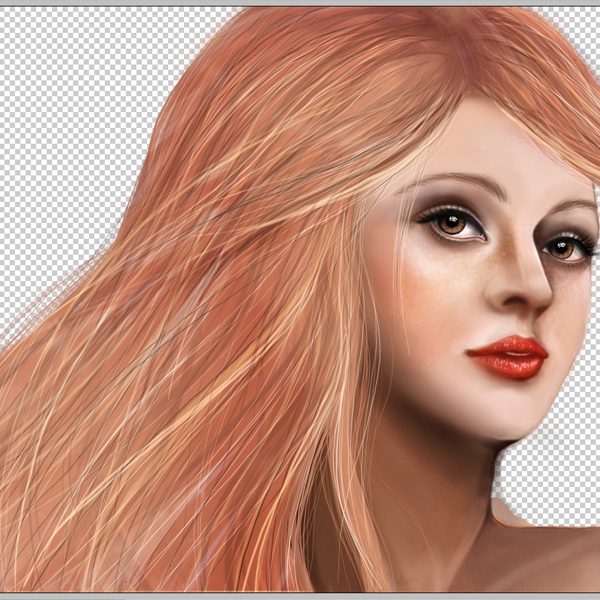
Task: Click the partially visible eye near right edge
Action: [x=569, y=248]
